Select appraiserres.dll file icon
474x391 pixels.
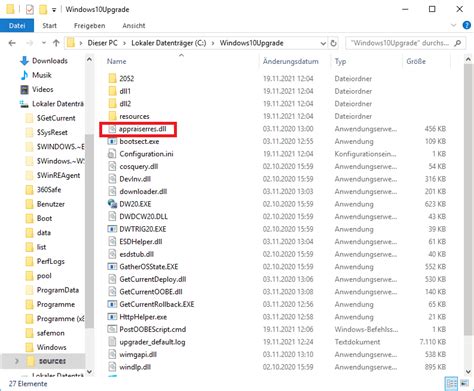coord(112,129)
